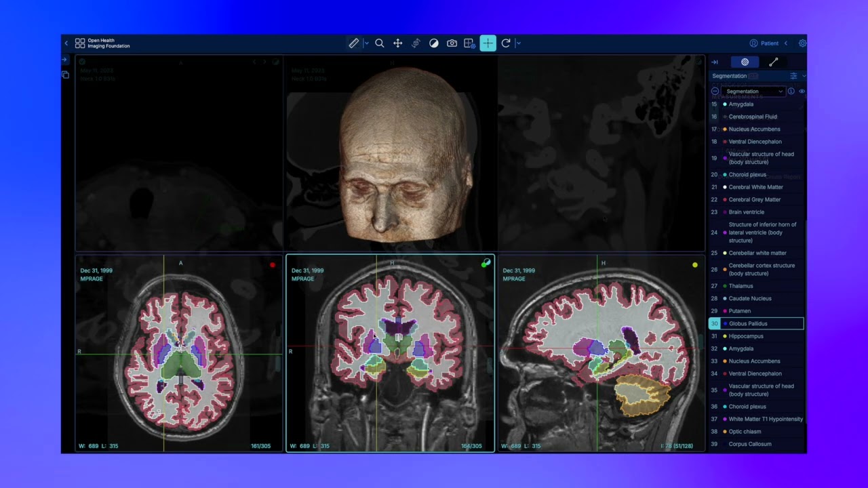Select the Length measurement tool

pyautogui.click(x=353, y=43)
